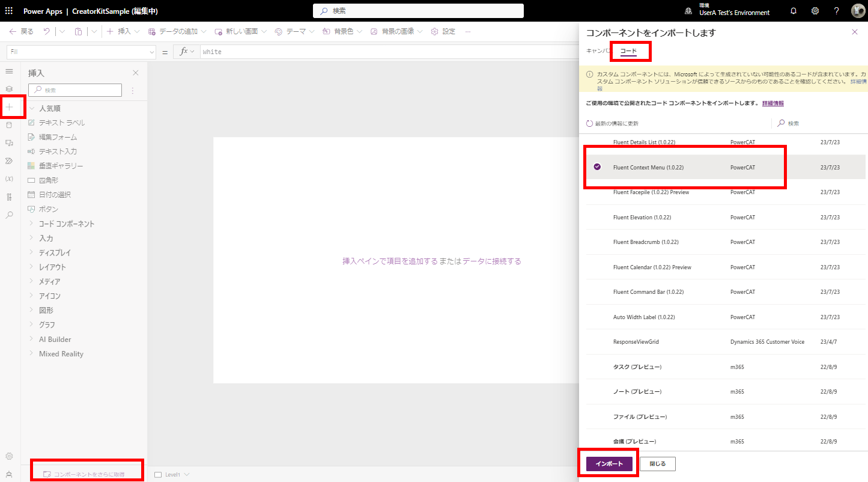Open Search from the bottom of left rail
This screenshot has width=868, height=482.
tap(9, 215)
